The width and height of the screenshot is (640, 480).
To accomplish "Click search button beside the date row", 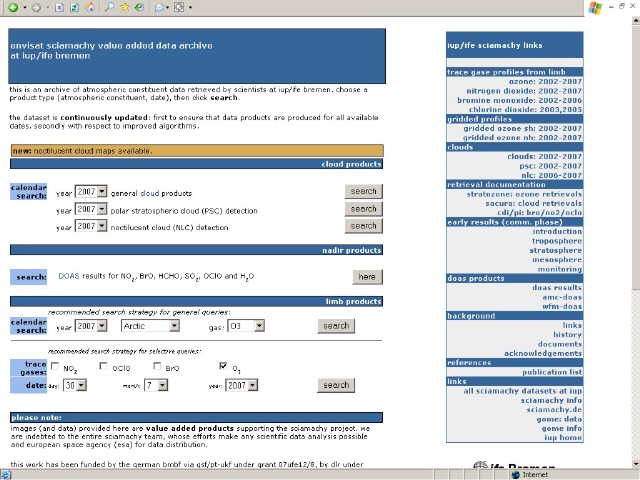I will [x=336, y=385].
